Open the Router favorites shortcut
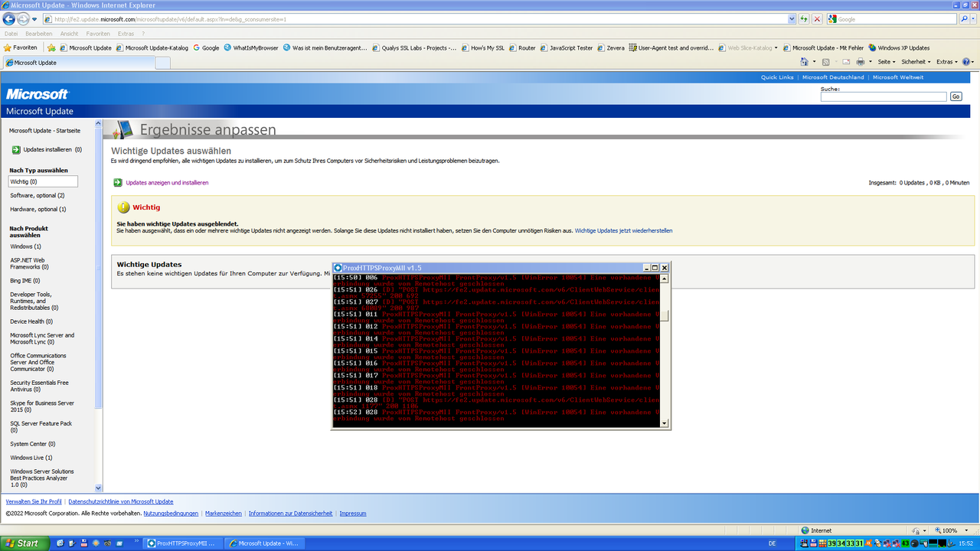The width and height of the screenshot is (980, 551). click(522, 47)
